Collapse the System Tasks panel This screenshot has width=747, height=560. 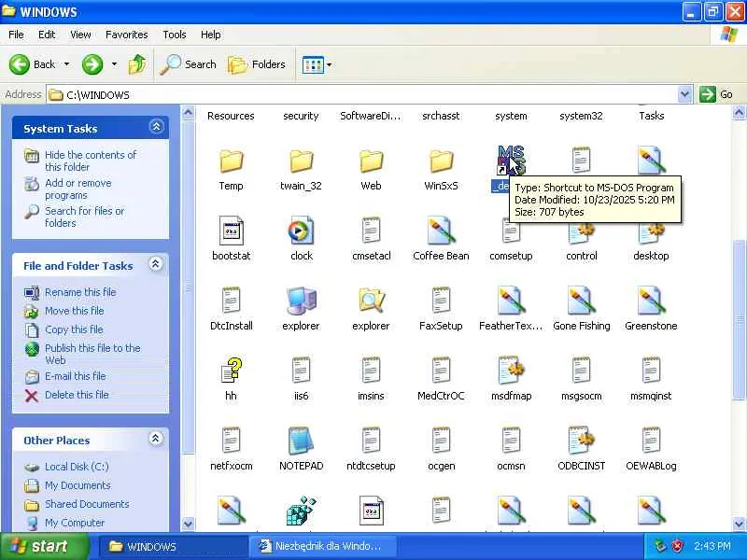point(156,127)
